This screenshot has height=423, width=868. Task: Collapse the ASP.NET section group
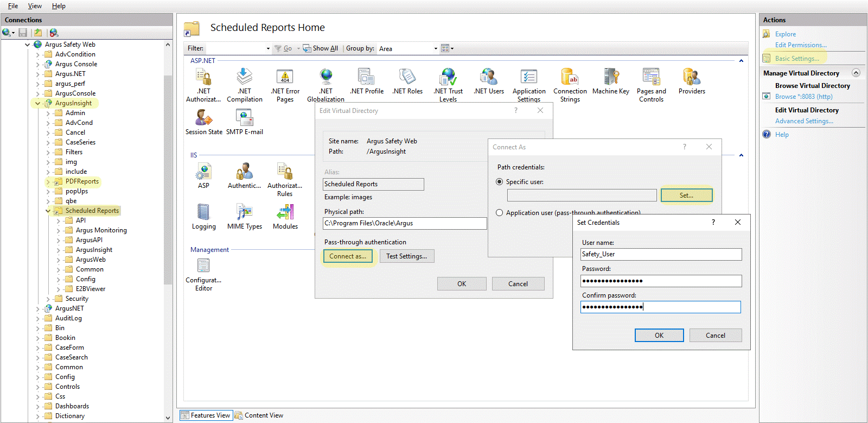741,61
